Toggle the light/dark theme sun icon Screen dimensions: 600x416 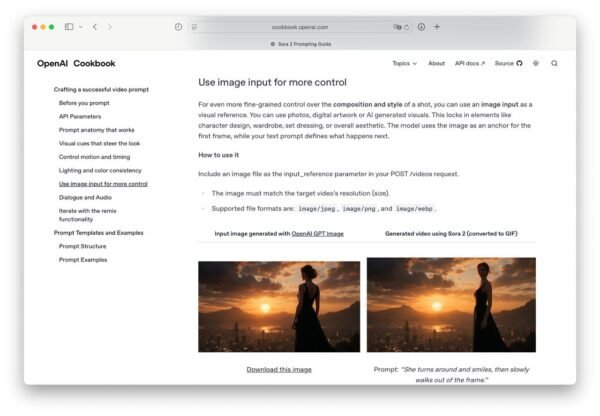click(x=536, y=63)
